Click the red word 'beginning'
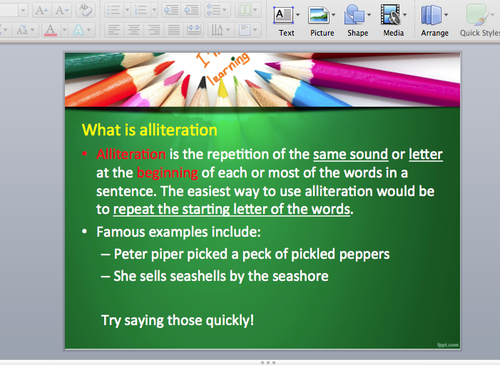 tap(167, 173)
